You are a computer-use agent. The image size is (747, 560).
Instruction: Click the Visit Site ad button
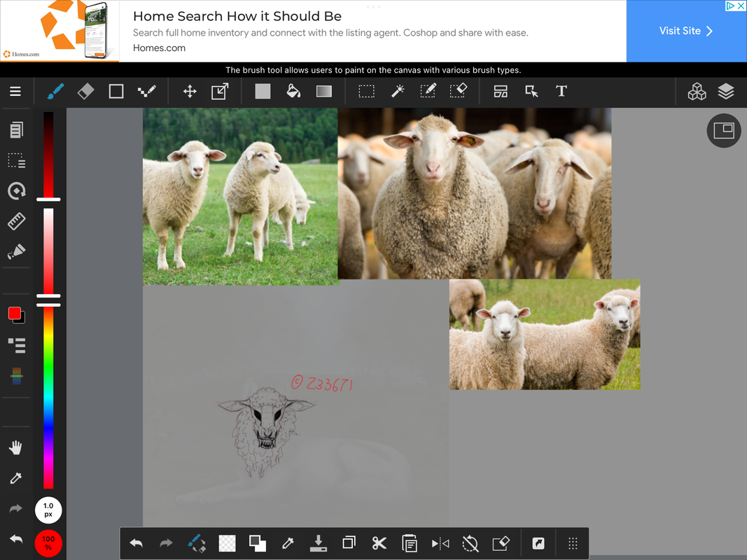coord(687,31)
